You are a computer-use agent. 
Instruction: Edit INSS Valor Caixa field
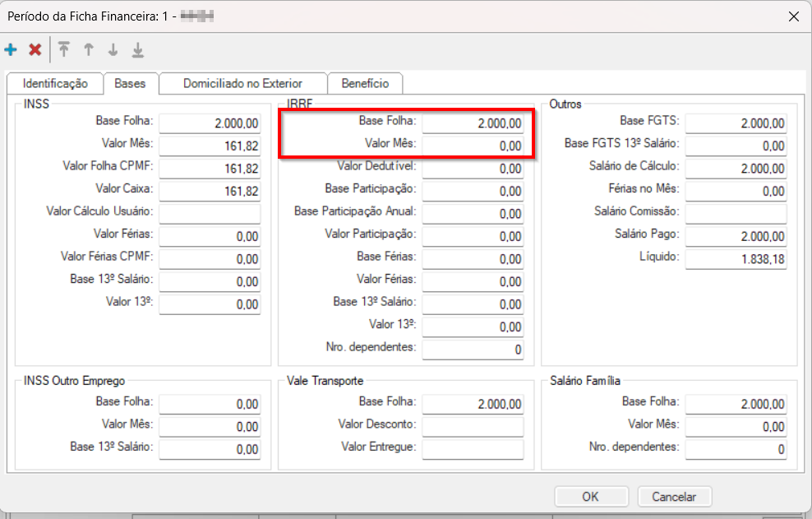coord(210,192)
